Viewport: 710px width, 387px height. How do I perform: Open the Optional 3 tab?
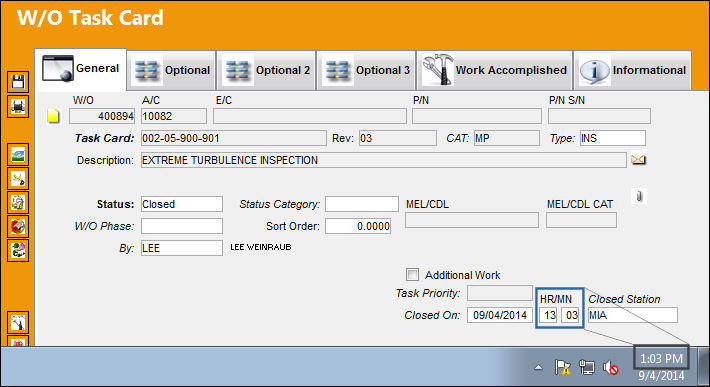[x=366, y=71]
